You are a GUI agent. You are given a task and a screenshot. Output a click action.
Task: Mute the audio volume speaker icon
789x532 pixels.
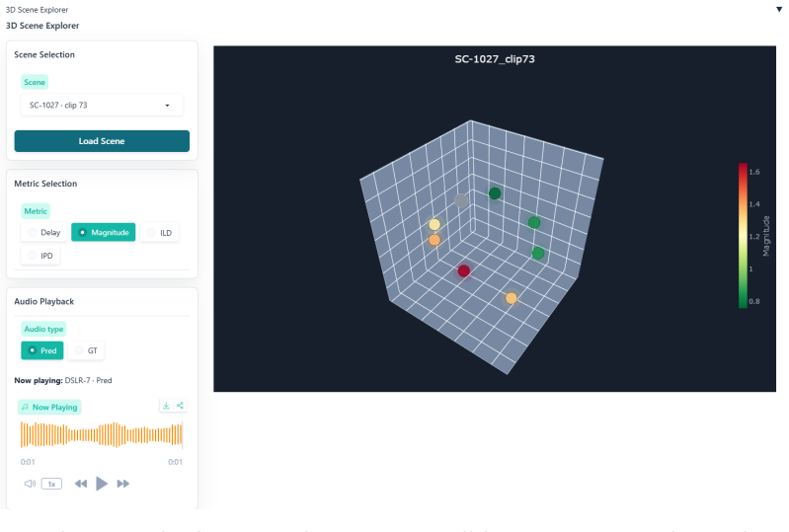30,484
